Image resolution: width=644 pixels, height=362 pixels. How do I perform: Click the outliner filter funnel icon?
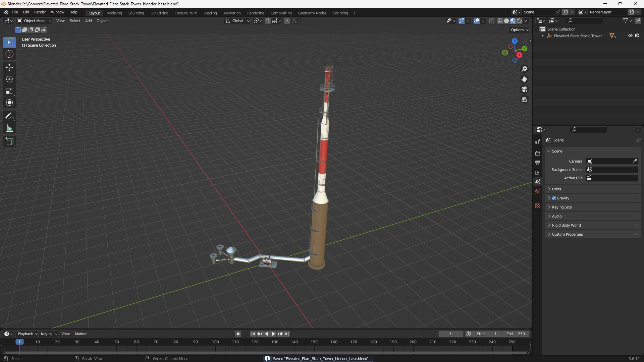(625, 21)
